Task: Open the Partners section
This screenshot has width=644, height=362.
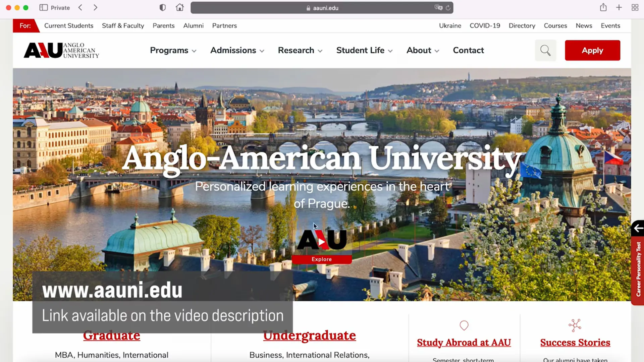Action: [x=224, y=26]
